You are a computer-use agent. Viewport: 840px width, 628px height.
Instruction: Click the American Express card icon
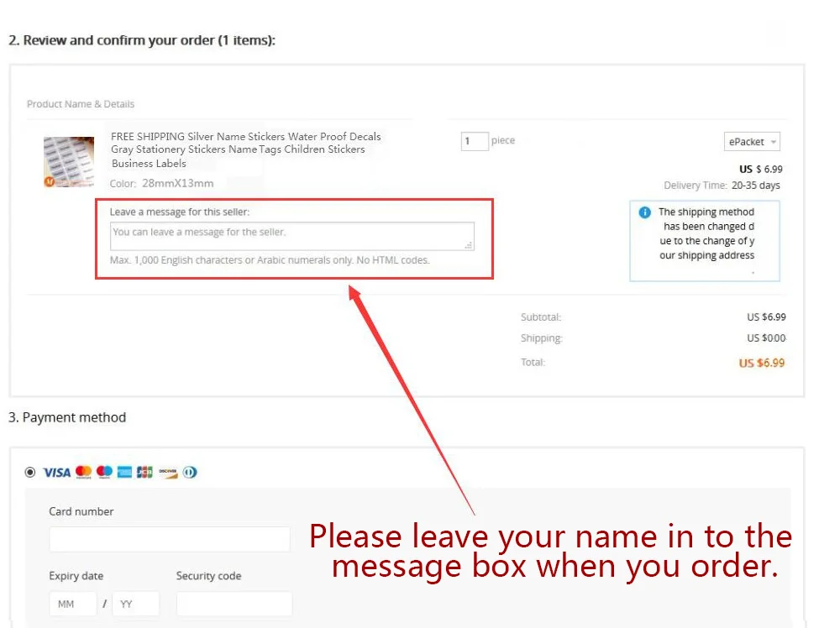[x=124, y=472]
